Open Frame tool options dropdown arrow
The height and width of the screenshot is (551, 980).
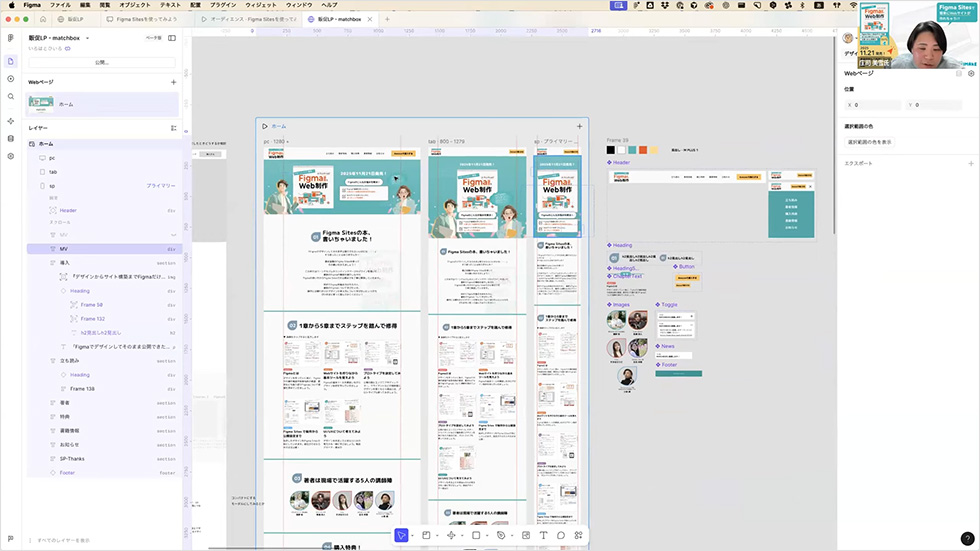pyautogui.click(x=437, y=536)
